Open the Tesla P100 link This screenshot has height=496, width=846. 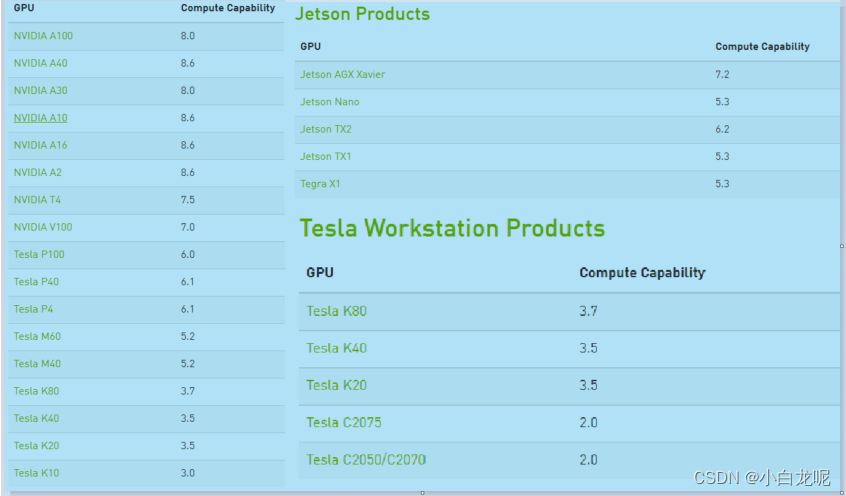coord(39,255)
